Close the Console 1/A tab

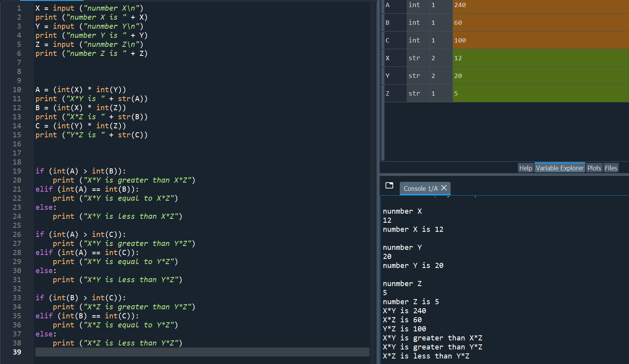point(444,188)
